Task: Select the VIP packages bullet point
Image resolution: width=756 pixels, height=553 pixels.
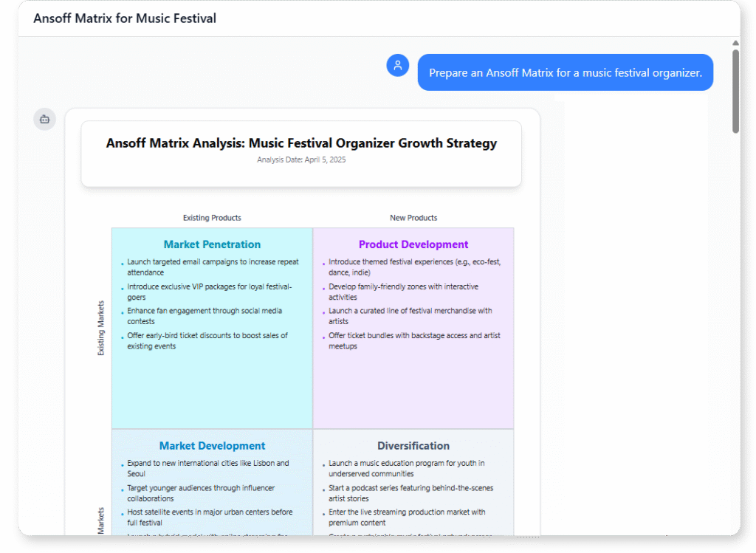Action: pos(209,292)
